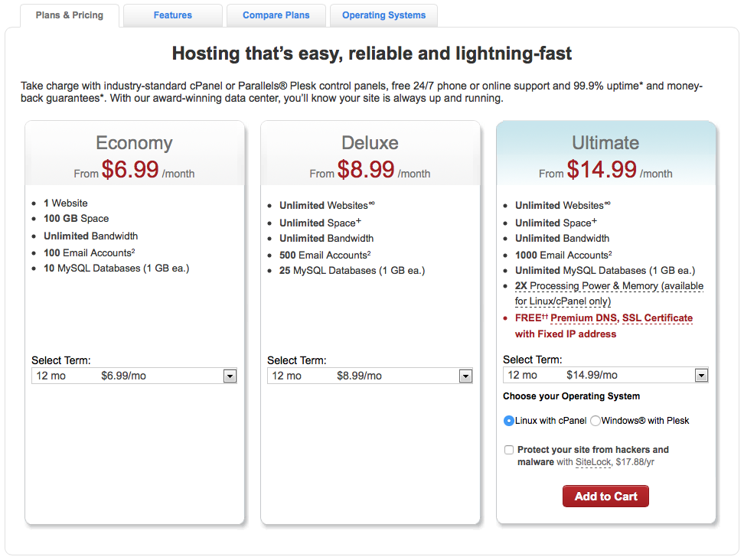The image size is (744, 560).
Task: Choose Windows with Plesk radio button
Action: coord(596,421)
